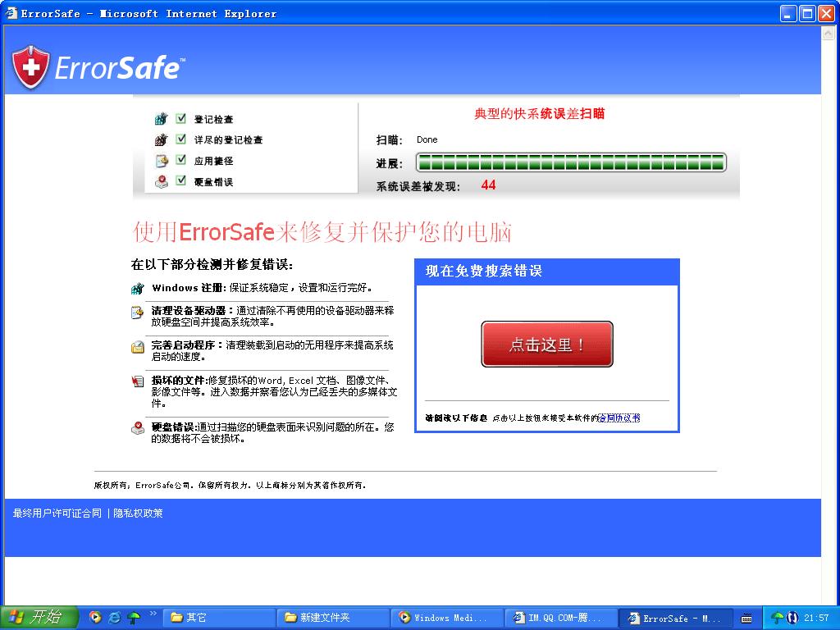Switch to the 新建文件夹 taskbar item
The width and height of the screenshot is (840, 630).
click(332, 618)
